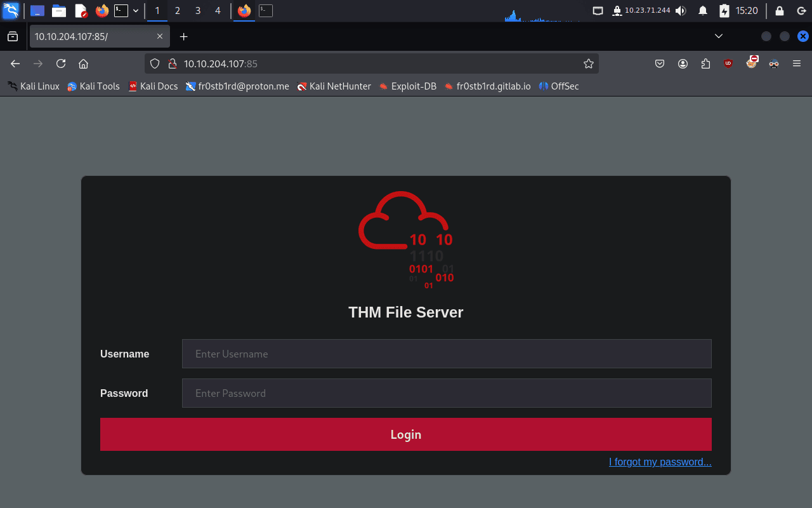
Task: Open the terminal launcher dropdown arrow
Action: click(136, 11)
